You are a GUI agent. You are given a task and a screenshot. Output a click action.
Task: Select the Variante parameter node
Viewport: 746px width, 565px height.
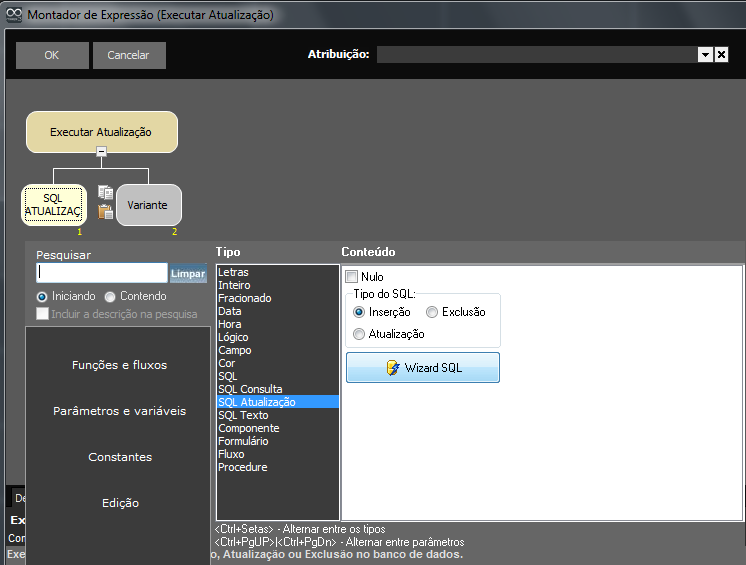point(149,205)
